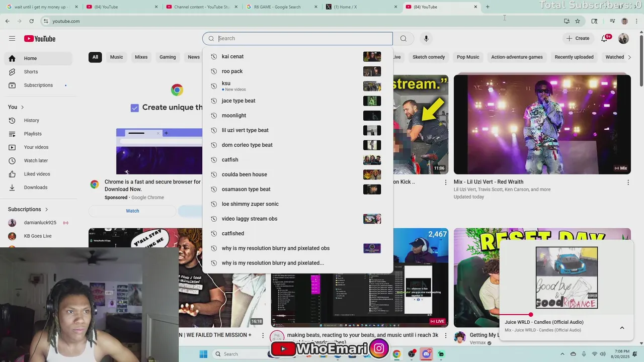
Task: Choose 'loe shimmy zuper sonic' suggestion
Action: (297, 204)
